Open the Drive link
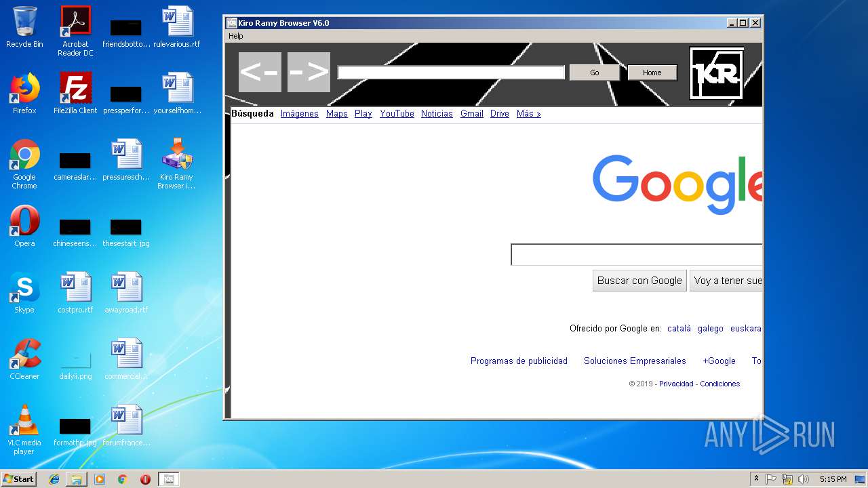This screenshot has width=868, height=488. click(500, 114)
